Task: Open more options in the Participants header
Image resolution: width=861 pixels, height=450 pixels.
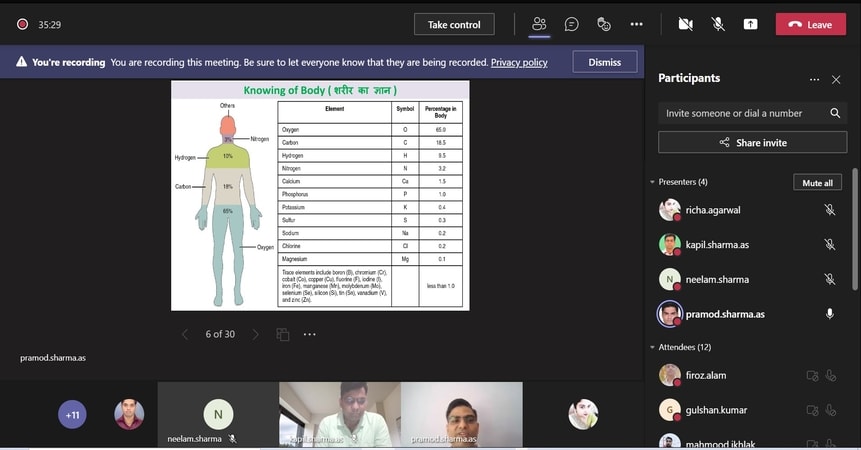Action: 814,79
